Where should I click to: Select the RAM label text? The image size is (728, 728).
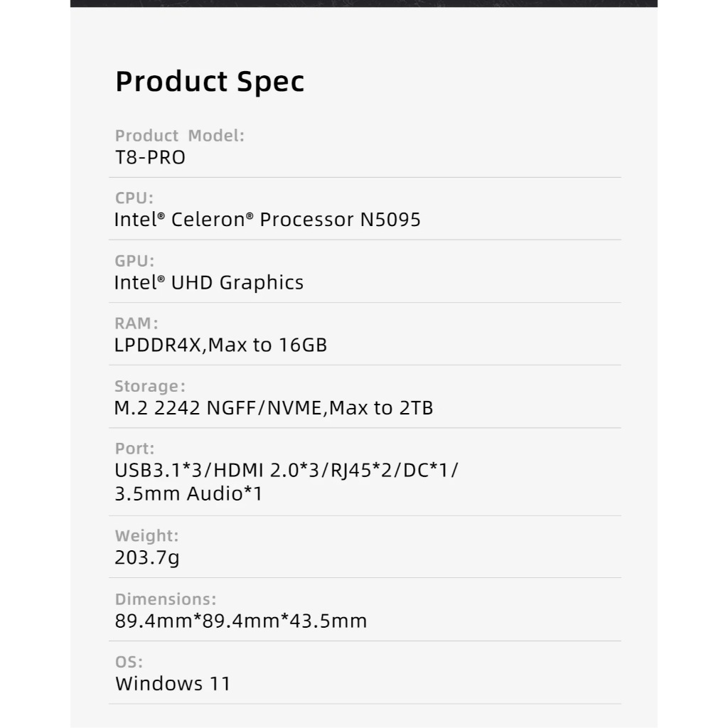pos(136,323)
